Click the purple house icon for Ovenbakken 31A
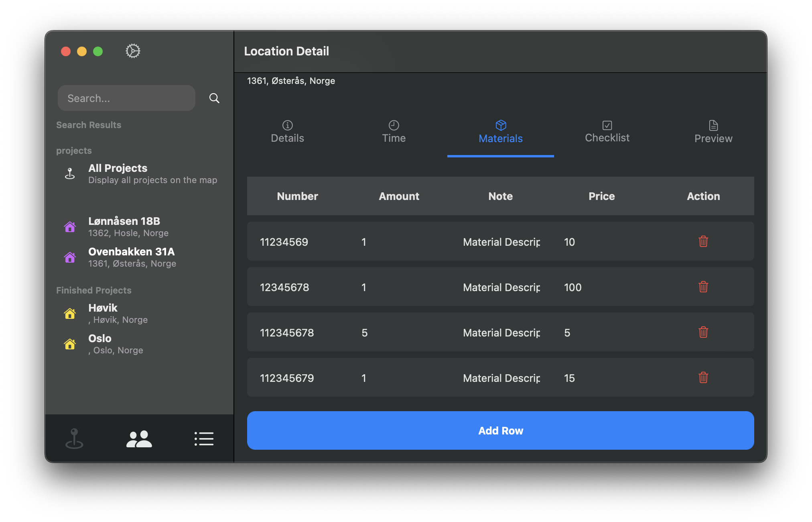 (x=70, y=257)
